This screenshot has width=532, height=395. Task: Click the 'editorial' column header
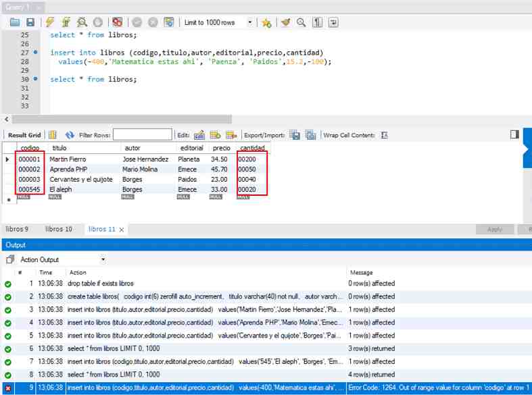click(x=192, y=148)
